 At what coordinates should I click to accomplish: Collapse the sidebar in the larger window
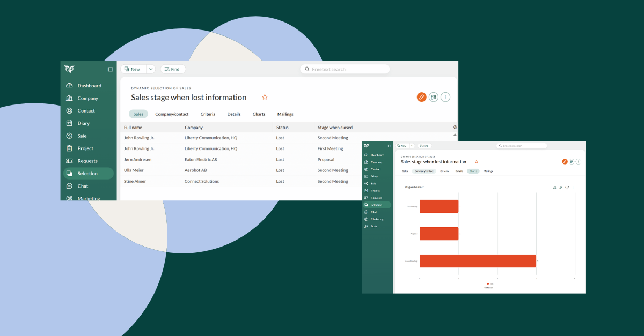pyautogui.click(x=110, y=69)
